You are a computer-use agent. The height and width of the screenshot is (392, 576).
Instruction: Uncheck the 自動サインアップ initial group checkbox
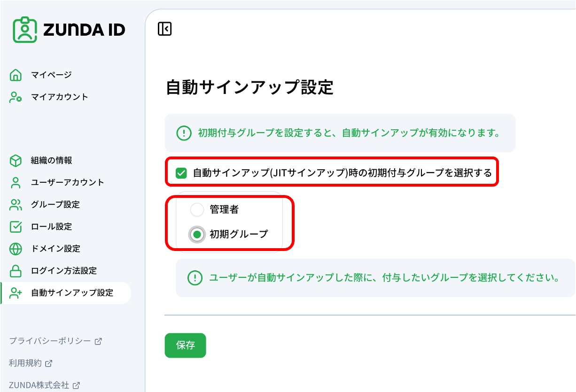click(181, 173)
